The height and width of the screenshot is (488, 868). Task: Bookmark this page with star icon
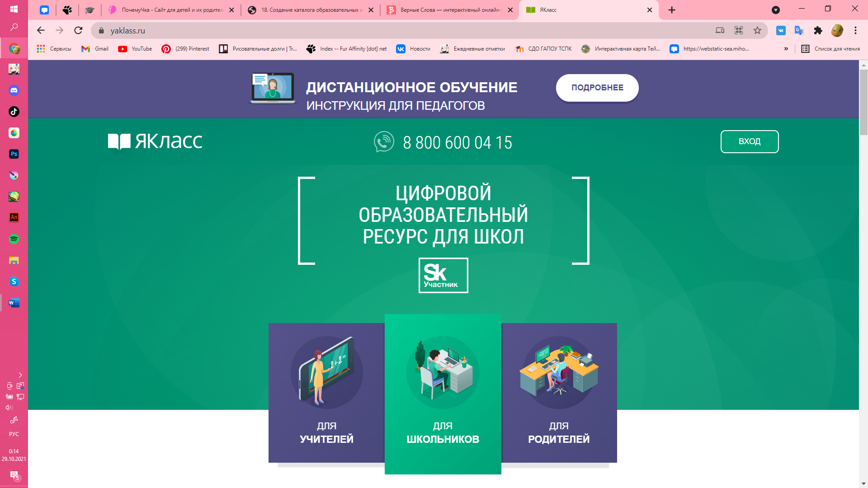[x=757, y=30]
